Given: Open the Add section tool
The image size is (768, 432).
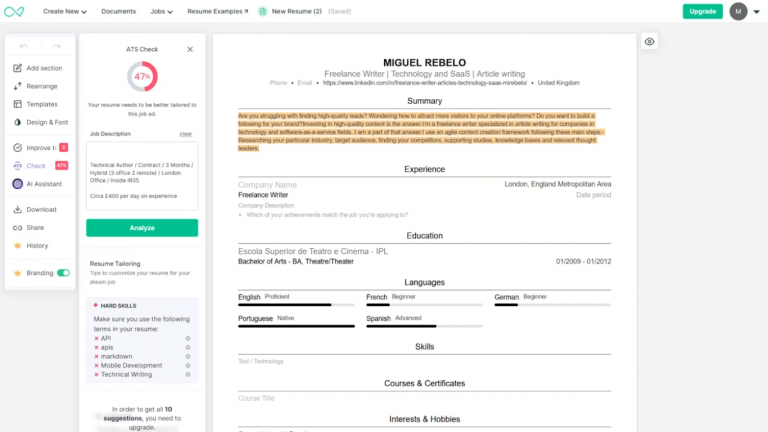Looking at the screenshot, I should pos(38,68).
